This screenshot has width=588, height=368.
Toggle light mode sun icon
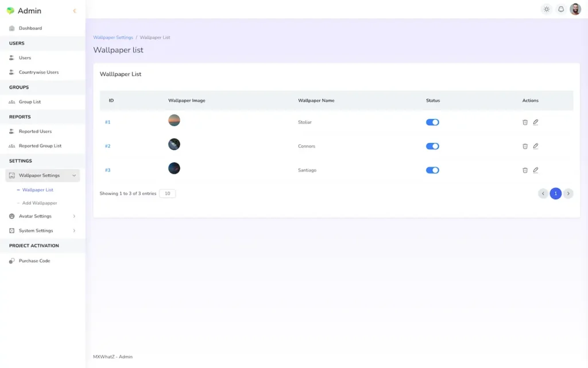[x=547, y=9]
